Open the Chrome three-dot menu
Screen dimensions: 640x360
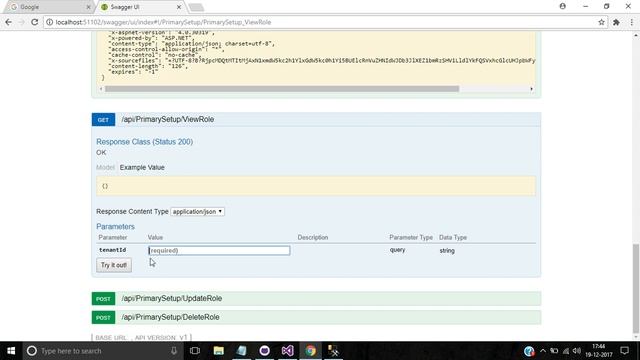pyautogui.click(x=631, y=22)
